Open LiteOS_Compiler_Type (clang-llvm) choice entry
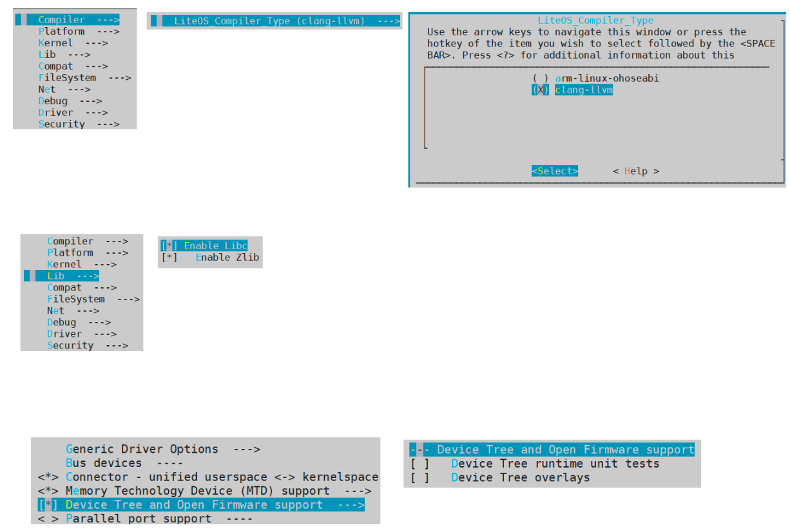This screenshot has width=790, height=532. pyautogui.click(x=276, y=21)
